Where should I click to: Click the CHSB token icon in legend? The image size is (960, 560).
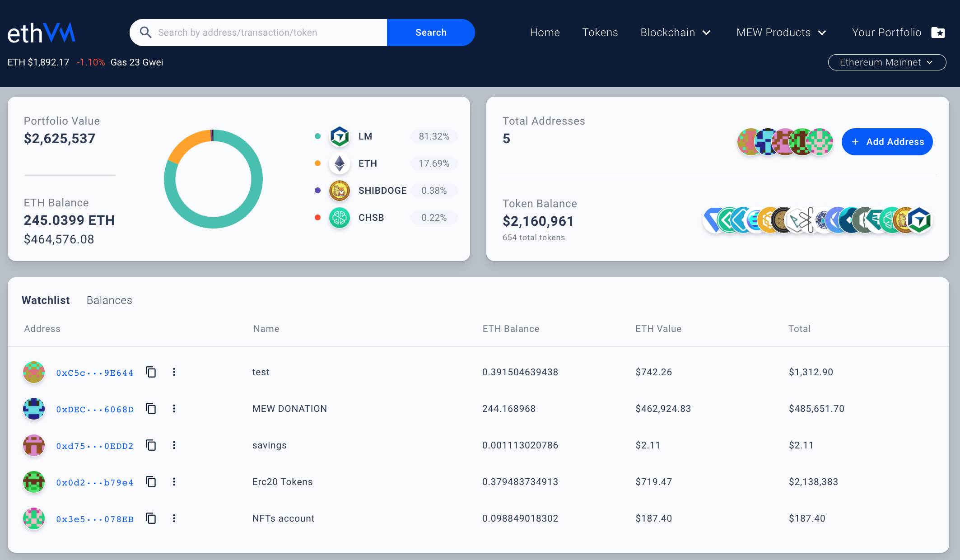339,218
